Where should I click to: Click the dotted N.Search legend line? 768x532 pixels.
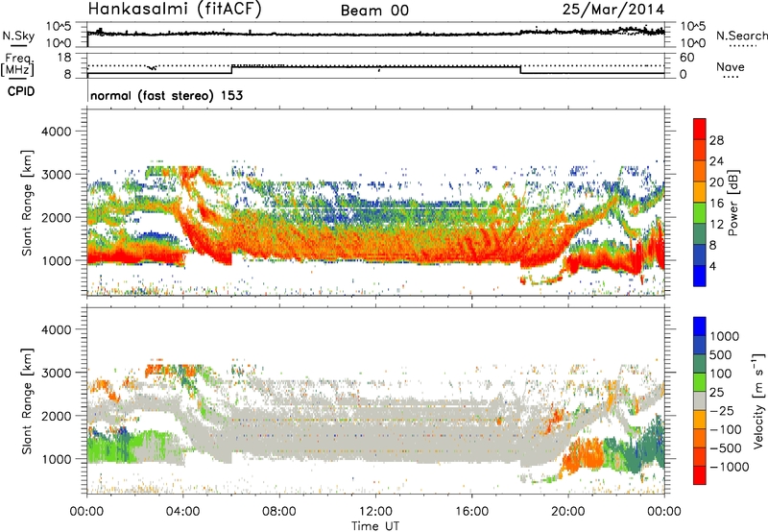click(742, 46)
